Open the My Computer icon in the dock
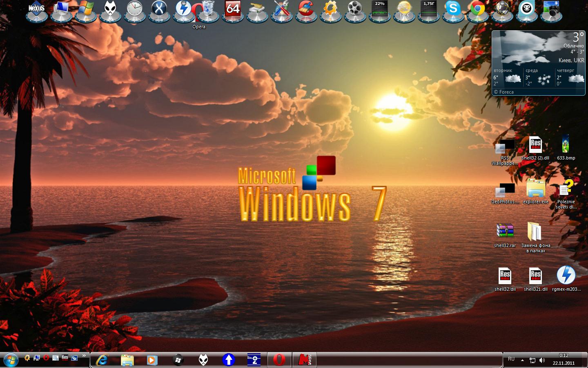The image size is (588, 368). (x=61, y=11)
